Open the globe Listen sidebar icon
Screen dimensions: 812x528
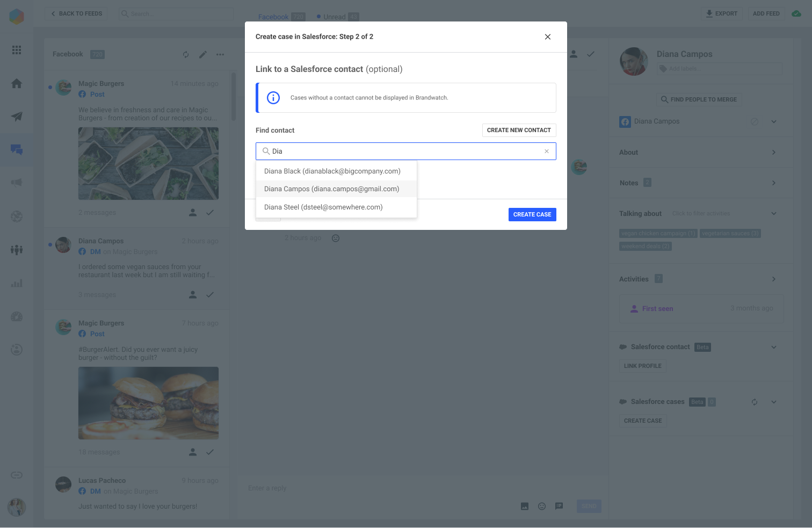(x=17, y=216)
